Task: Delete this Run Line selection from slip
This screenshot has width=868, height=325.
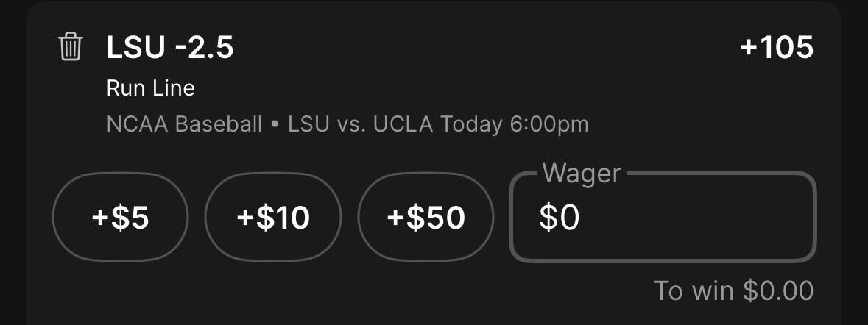Action: click(x=70, y=46)
